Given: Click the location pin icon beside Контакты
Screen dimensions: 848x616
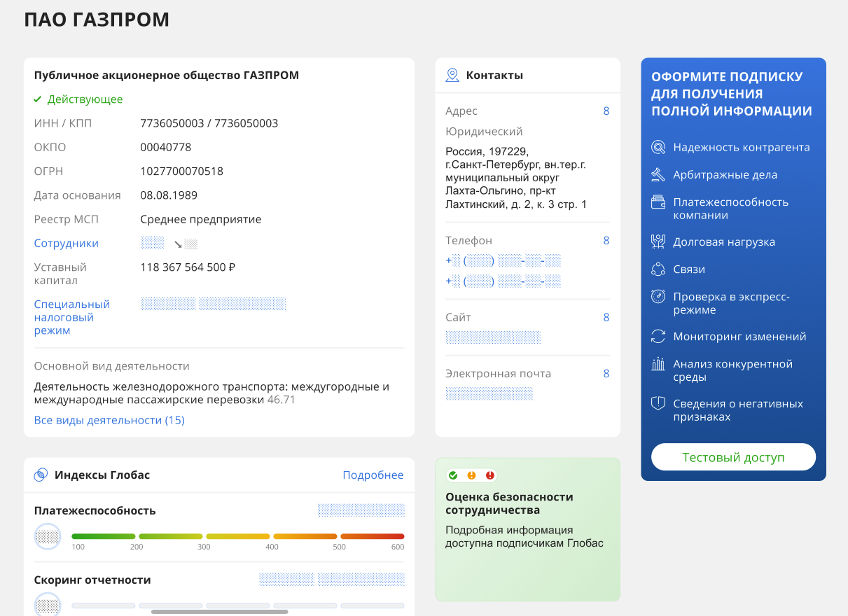Looking at the screenshot, I should [x=452, y=75].
